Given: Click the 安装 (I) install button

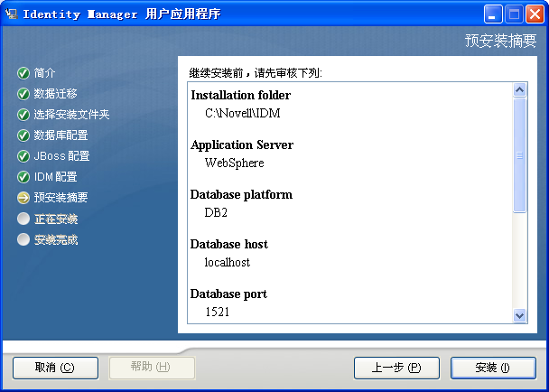Looking at the screenshot, I should pyautogui.click(x=493, y=368).
